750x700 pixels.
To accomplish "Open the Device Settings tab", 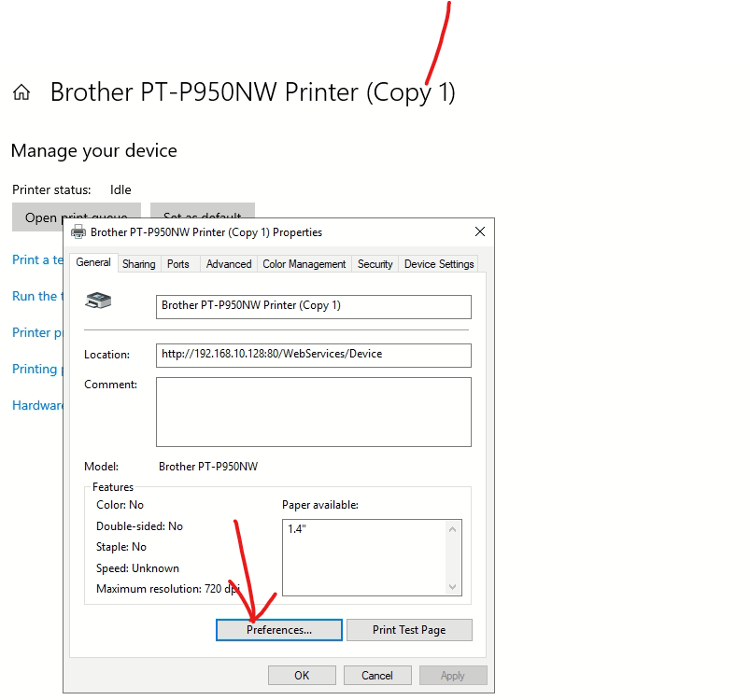I will [439, 264].
